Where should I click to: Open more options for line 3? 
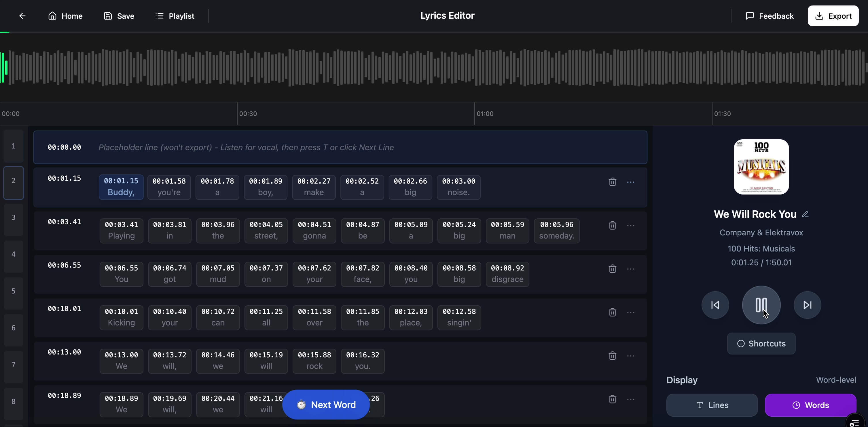pos(630,225)
